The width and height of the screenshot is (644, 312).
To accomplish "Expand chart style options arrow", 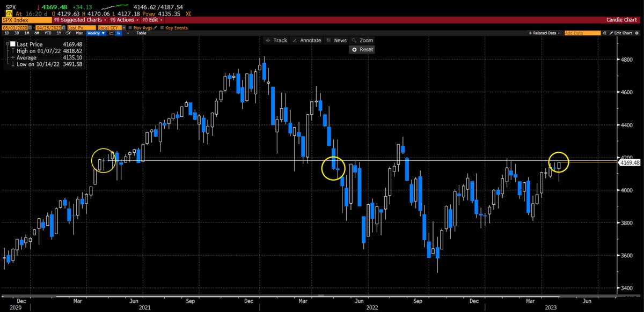I will 128,33.
